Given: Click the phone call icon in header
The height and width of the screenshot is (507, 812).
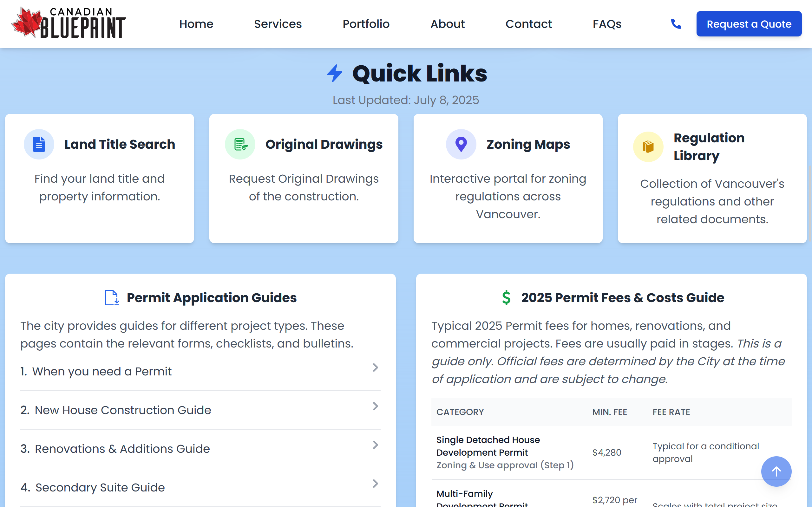Looking at the screenshot, I should (x=676, y=24).
